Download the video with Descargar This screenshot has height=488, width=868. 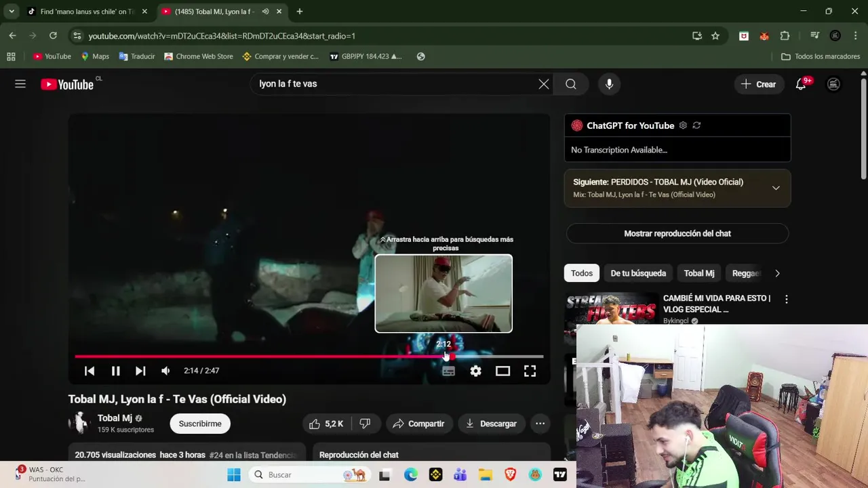coord(492,424)
